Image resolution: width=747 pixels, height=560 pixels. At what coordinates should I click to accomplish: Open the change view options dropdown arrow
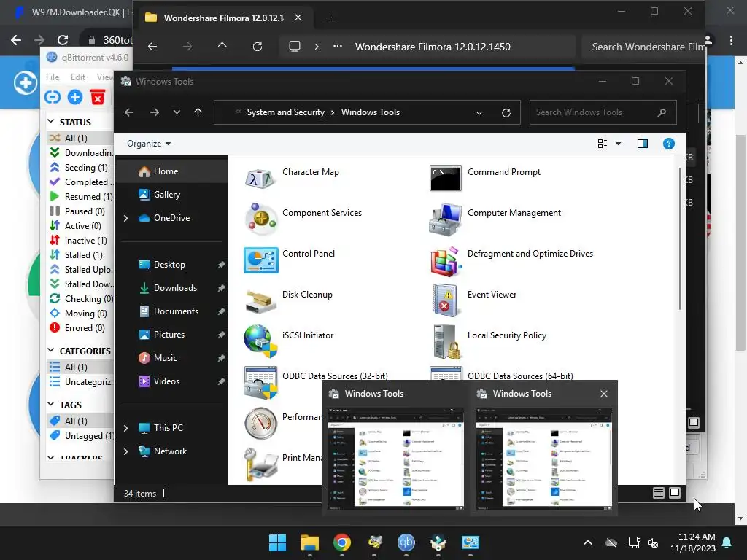[618, 144]
